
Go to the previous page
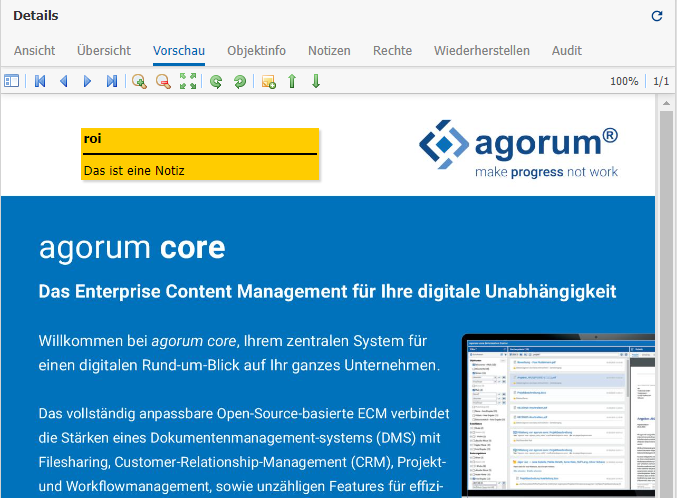point(64,81)
